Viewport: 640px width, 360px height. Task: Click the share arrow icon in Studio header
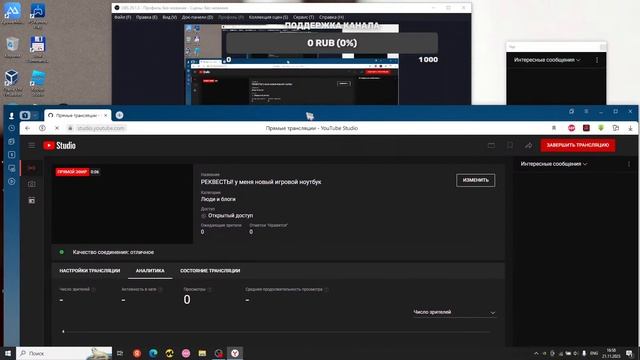[529, 145]
